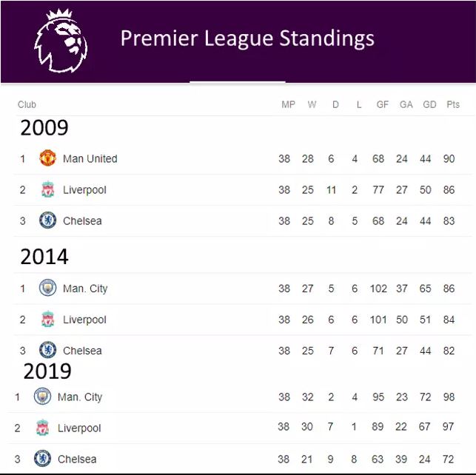Open the 2019 Man. City club link
The image size is (476, 475).
coord(79,397)
